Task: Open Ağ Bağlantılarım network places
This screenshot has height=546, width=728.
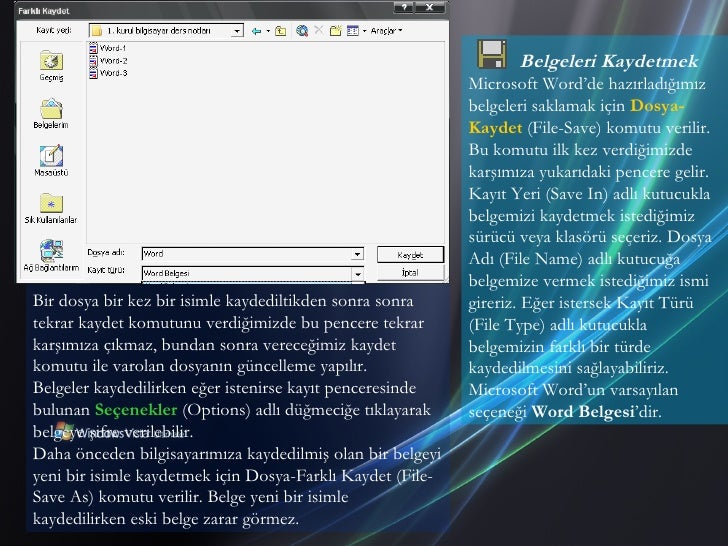Action: [51, 256]
